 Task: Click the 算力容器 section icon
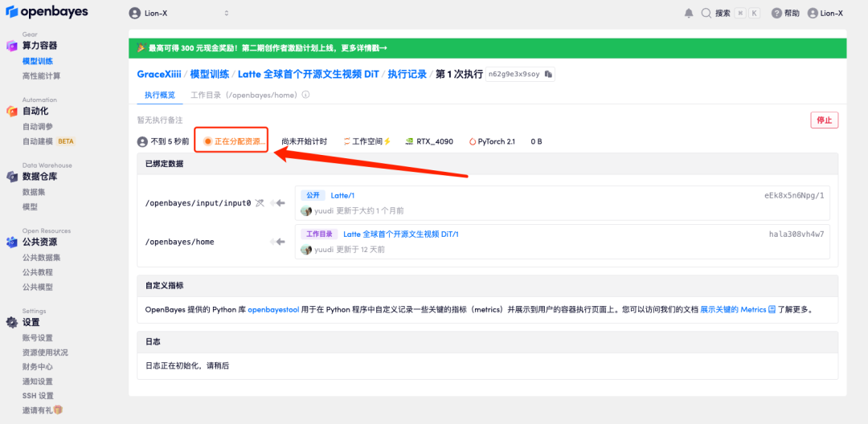click(x=12, y=46)
